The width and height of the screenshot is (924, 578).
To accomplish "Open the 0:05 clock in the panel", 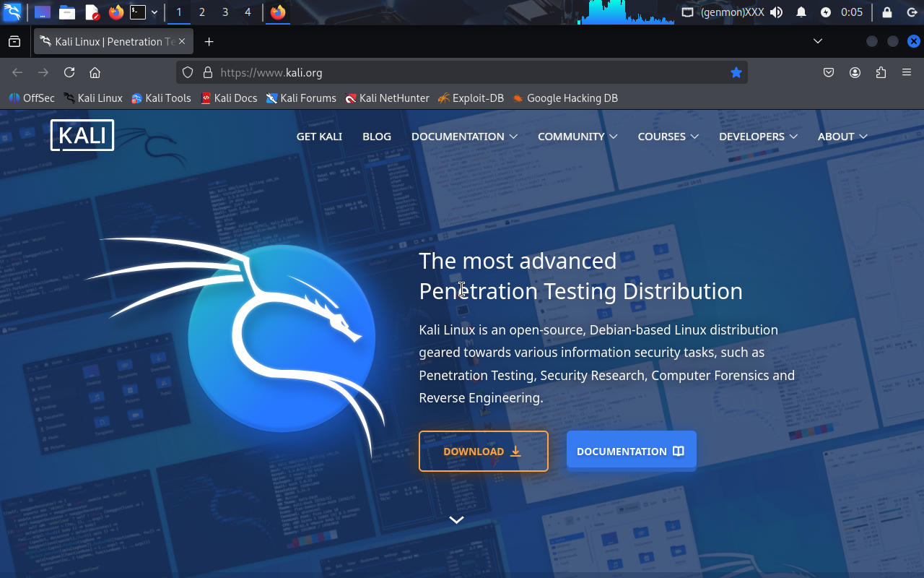I will [852, 12].
